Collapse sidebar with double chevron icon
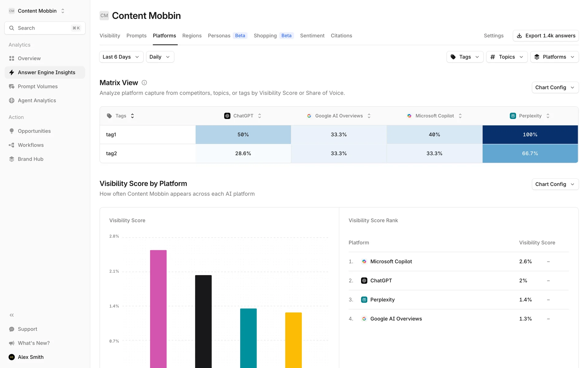Screen dimensions: 588x368 coord(12,315)
